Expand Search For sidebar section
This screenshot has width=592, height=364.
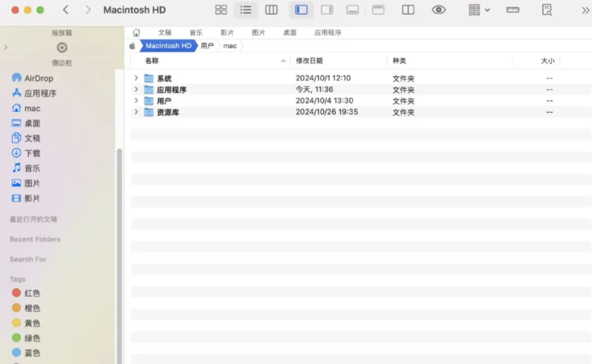coord(28,259)
